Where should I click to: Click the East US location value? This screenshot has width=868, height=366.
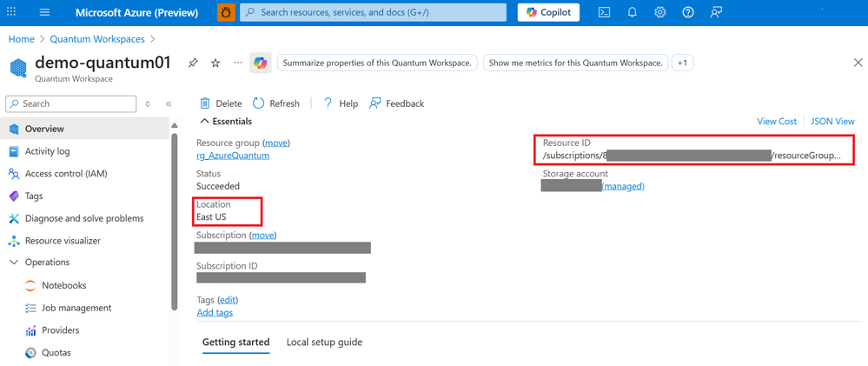tap(211, 217)
